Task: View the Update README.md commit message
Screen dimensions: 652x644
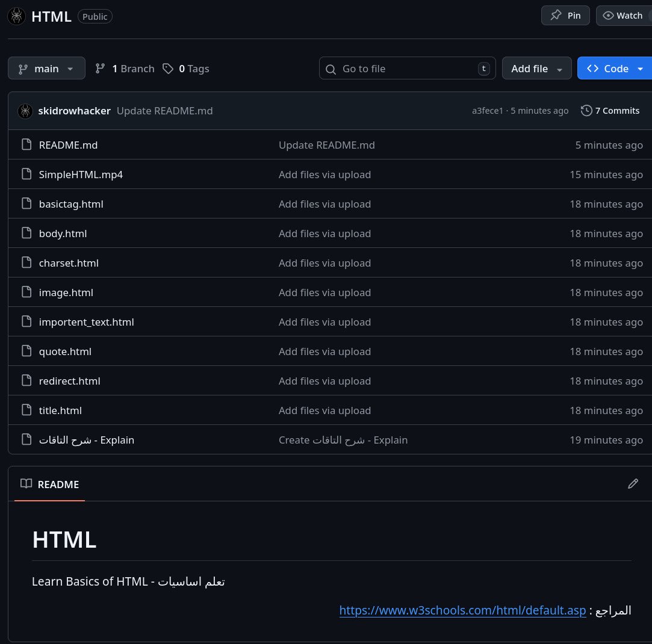Action: (164, 111)
